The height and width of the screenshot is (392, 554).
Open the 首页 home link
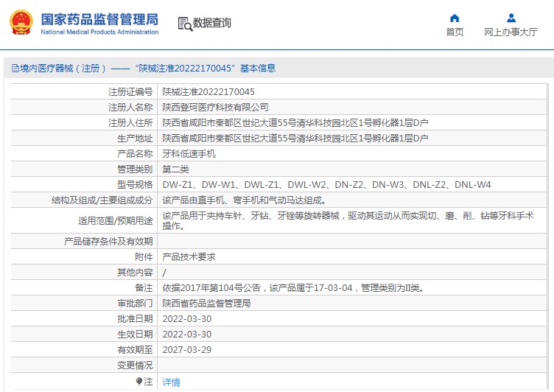tap(455, 32)
